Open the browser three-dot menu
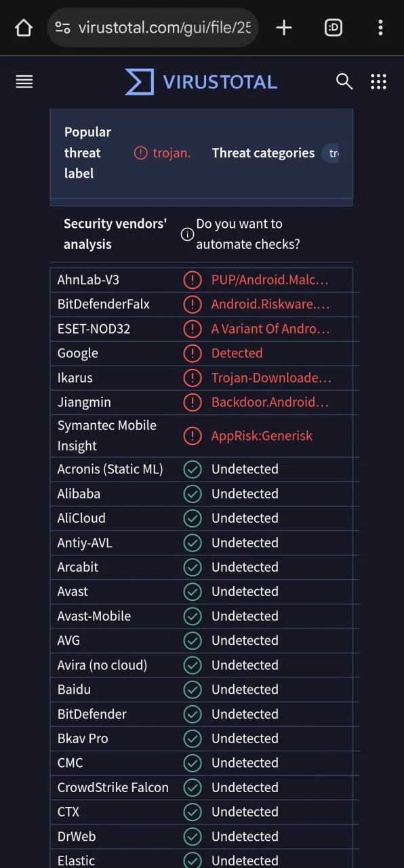This screenshot has height=868, width=404. click(380, 28)
